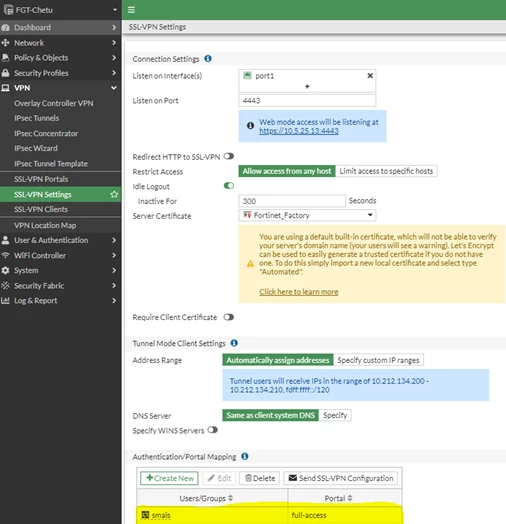506x524 pixels.
Task: Click the Authentication/Portal Mapping info icon
Action: click(x=245, y=456)
